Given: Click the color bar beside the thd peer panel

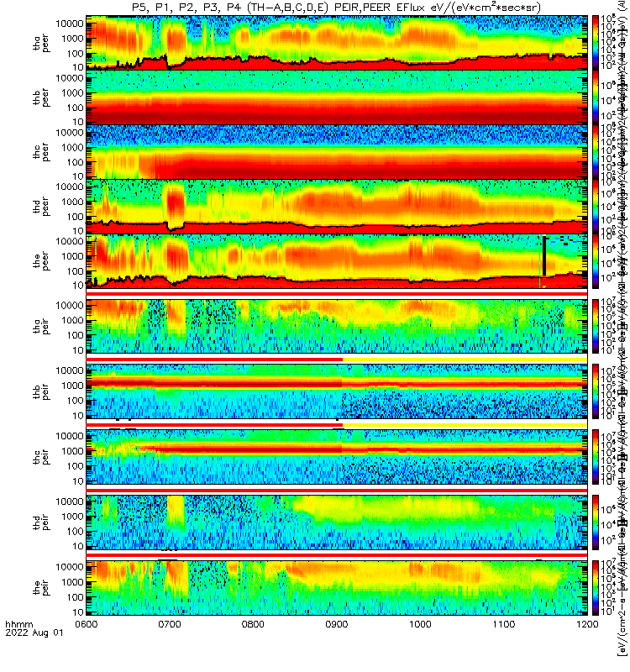Looking at the screenshot, I should 596,206.
